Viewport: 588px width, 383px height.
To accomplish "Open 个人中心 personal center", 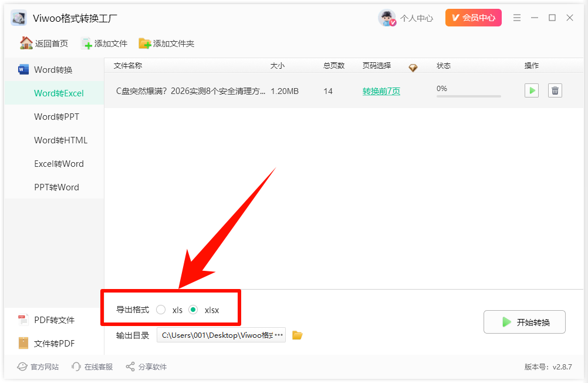I will point(417,18).
